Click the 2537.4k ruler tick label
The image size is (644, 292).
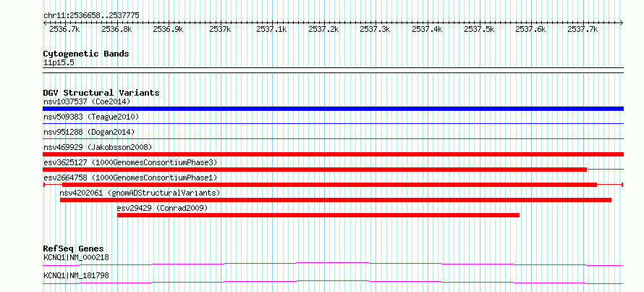pos(427,30)
